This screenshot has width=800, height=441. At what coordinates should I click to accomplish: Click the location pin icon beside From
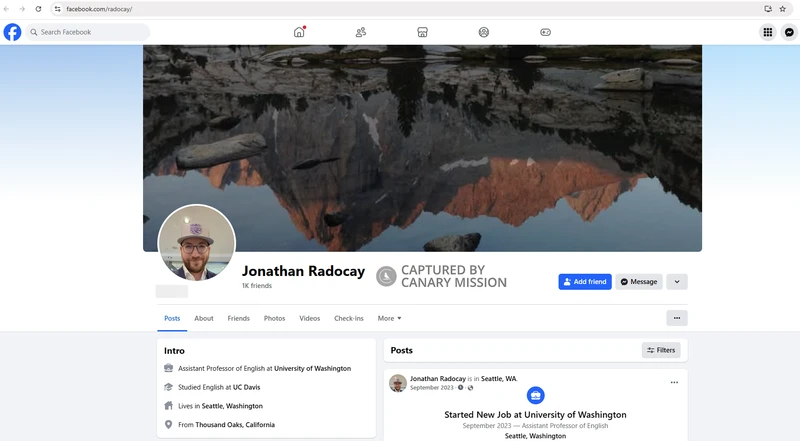(168, 425)
